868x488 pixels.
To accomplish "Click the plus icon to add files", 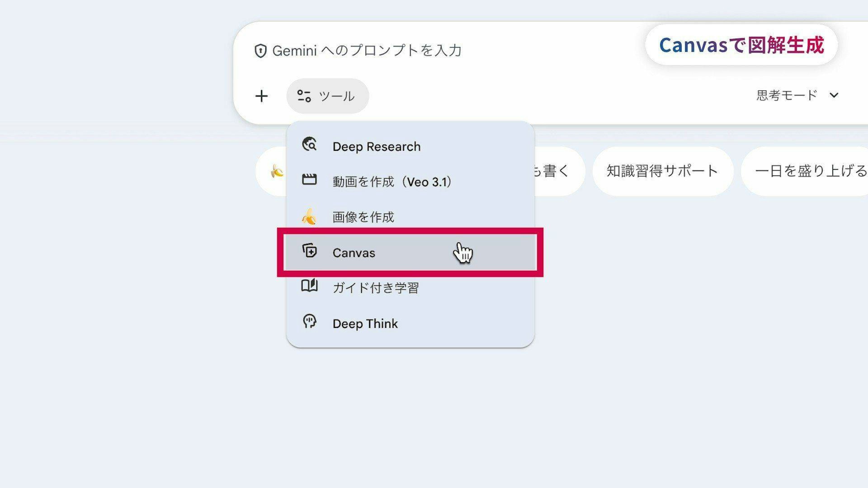I will coord(262,96).
